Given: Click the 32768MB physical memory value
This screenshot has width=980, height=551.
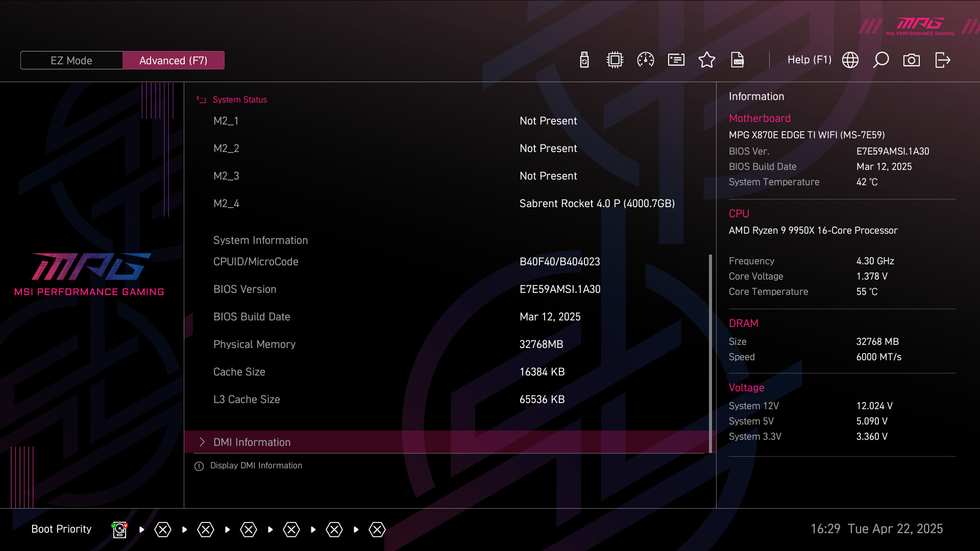Looking at the screenshot, I should [x=542, y=344].
